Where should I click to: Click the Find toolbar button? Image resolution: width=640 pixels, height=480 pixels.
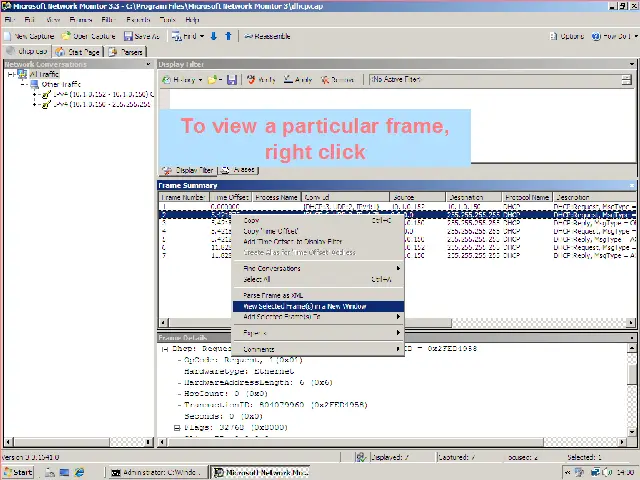184,36
